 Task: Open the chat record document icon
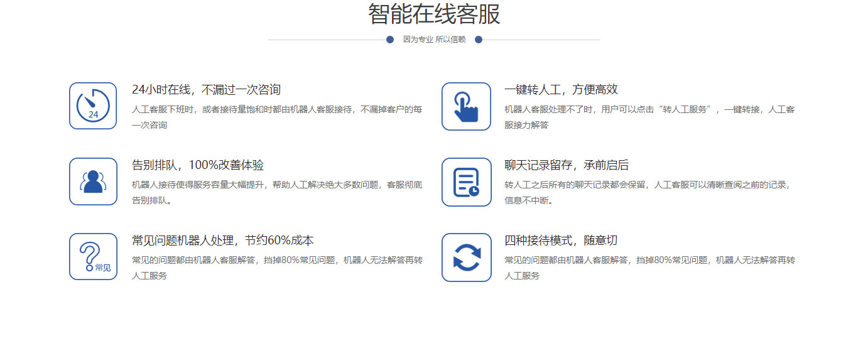[x=466, y=181]
